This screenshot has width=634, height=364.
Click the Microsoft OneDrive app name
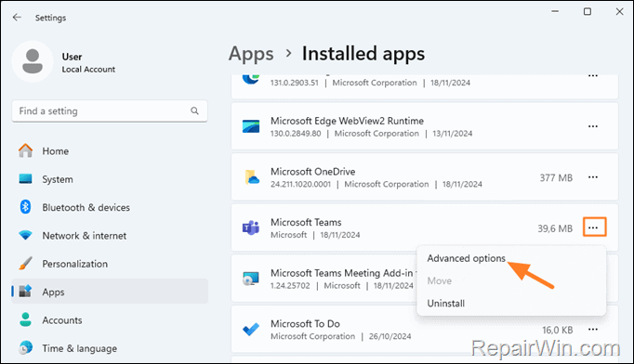[313, 172]
